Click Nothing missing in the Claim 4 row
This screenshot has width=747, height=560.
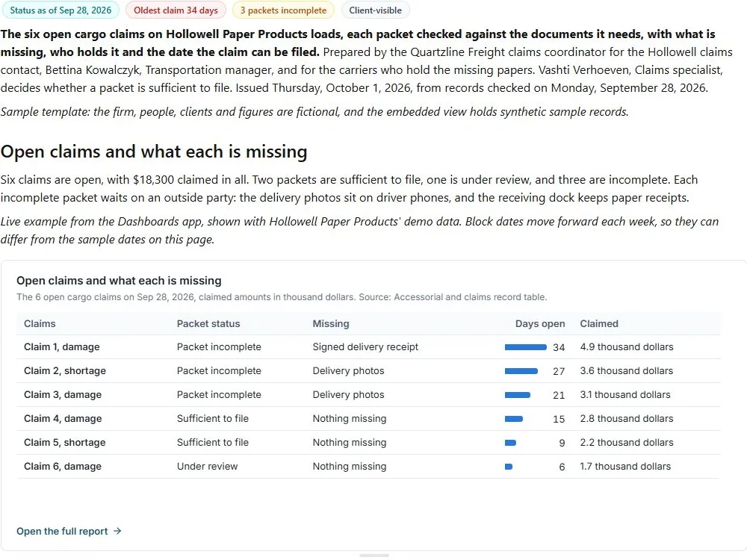349,419
